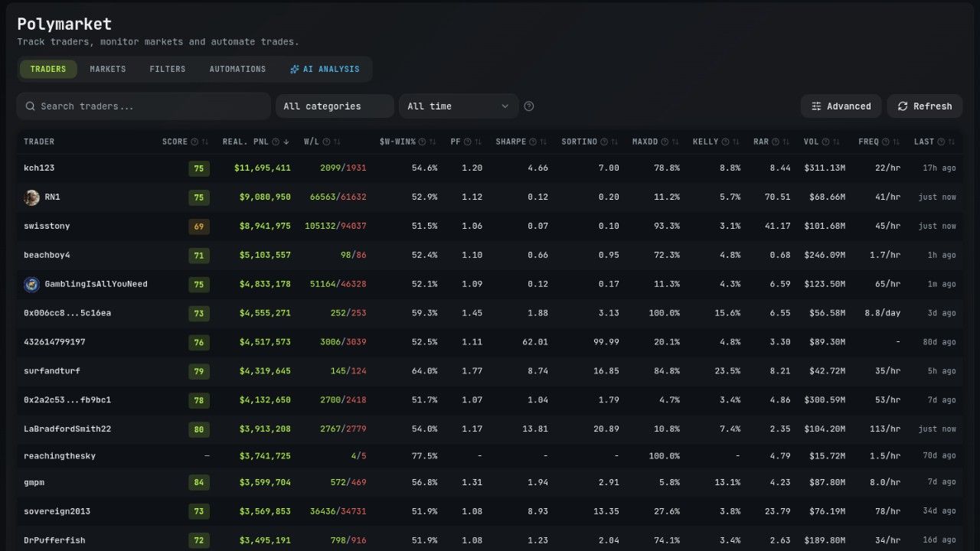
Task: Switch to the MARKETS tab
Action: point(108,69)
